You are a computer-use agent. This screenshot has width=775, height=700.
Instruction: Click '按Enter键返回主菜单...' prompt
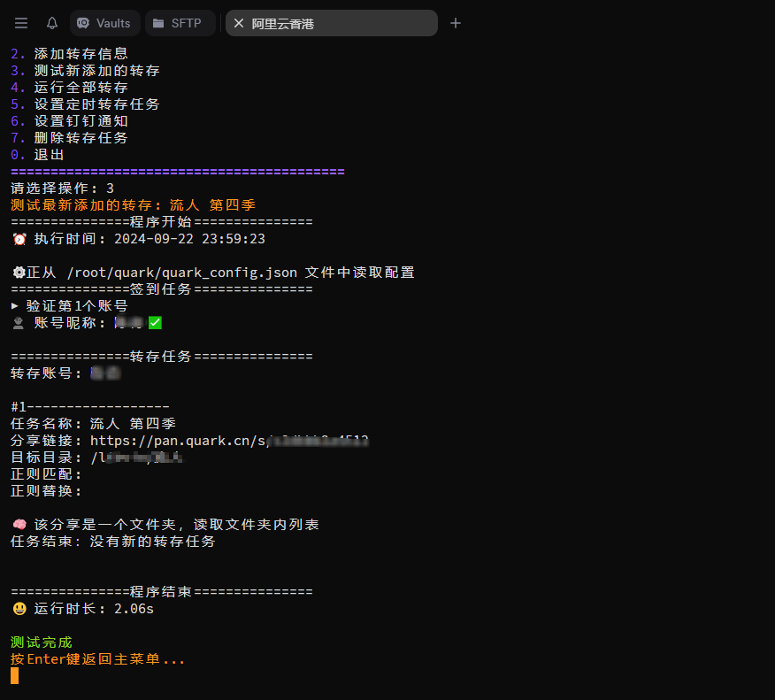[x=97, y=658]
